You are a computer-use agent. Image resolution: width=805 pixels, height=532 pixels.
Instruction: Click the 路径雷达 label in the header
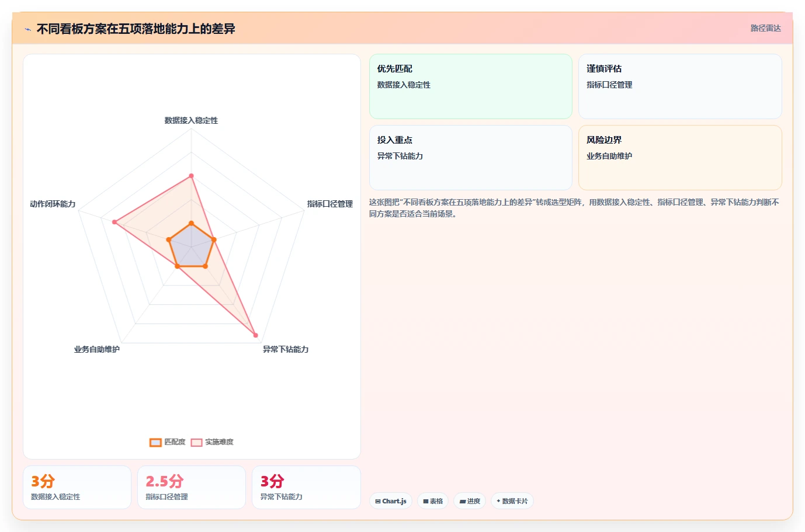[765, 28]
